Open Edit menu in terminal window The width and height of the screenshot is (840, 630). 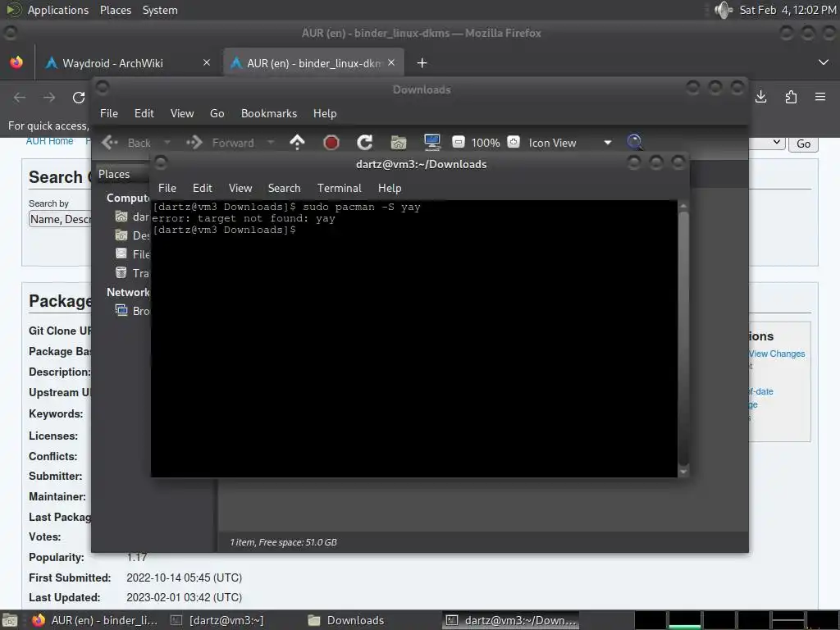[x=202, y=188]
